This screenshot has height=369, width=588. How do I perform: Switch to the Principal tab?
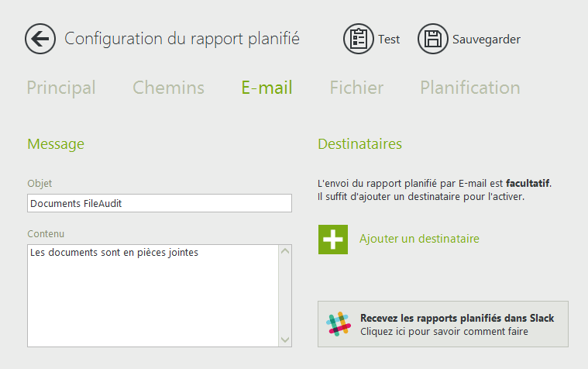point(61,88)
